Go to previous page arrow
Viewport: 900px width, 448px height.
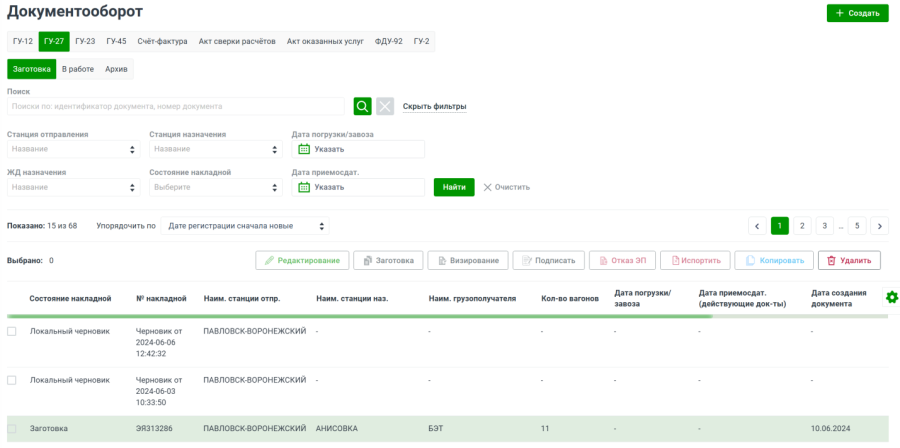tap(757, 226)
